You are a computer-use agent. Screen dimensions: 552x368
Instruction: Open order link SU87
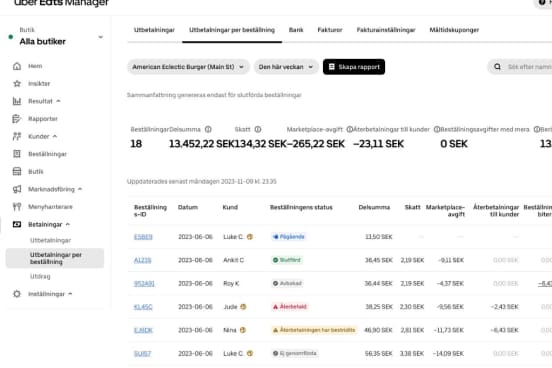click(142, 354)
